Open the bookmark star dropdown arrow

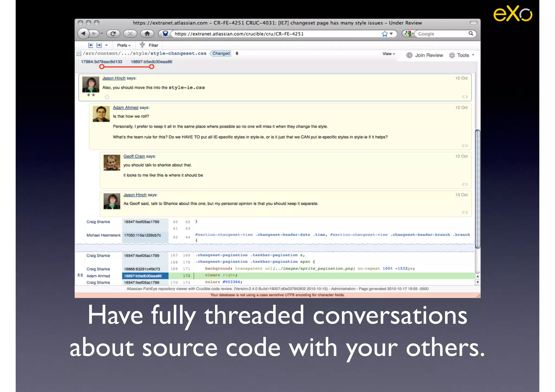point(391,34)
